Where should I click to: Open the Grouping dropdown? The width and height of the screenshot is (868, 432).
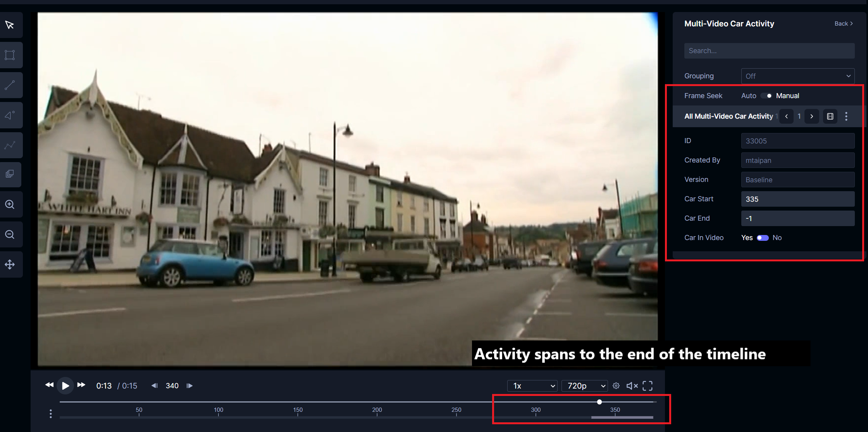pyautogui.click(x=797, y=76)
